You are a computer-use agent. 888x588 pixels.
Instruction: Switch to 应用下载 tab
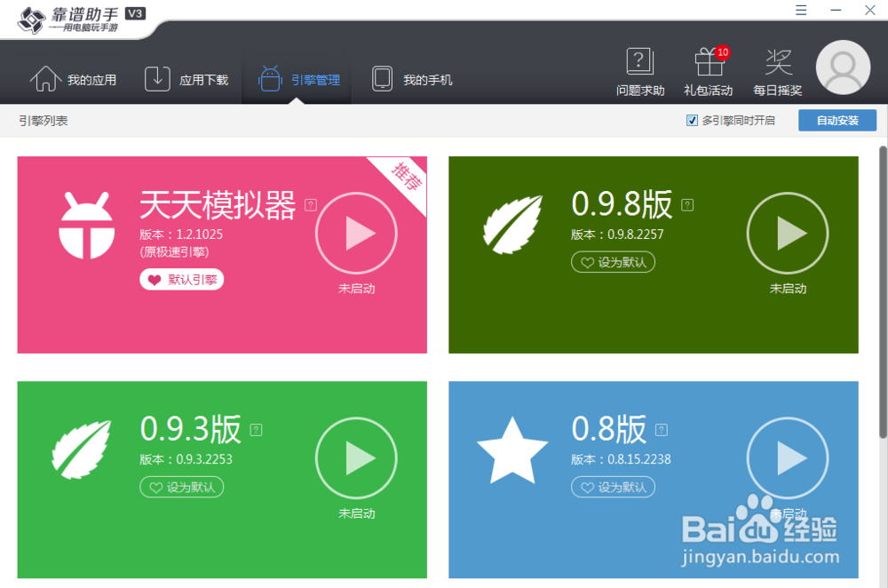click(186, 79)
